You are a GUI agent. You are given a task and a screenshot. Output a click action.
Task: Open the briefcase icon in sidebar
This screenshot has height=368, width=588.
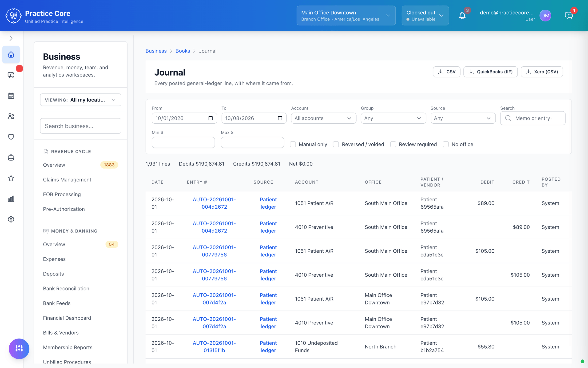click(x=11, y=158)
